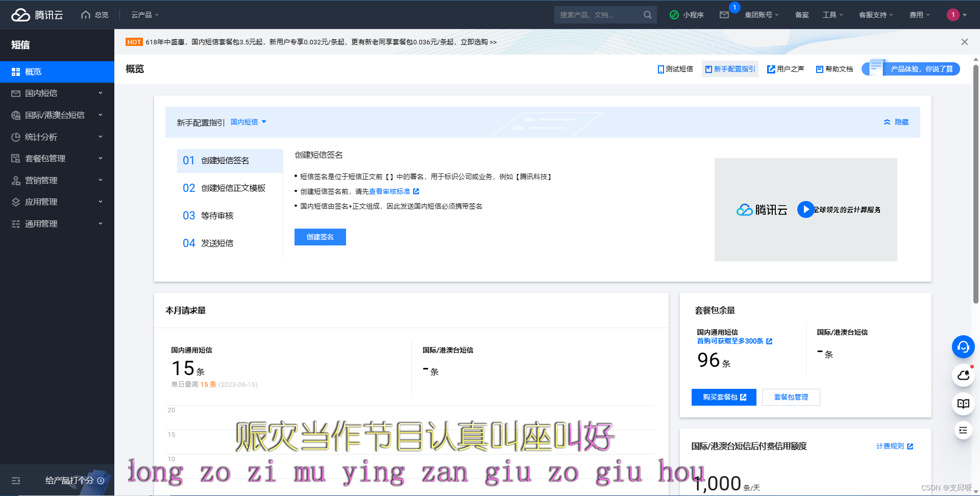The width and height of the screenshot is (980, 496).
Task: Select step 04 发送短信
Action: tap(230, 243)
